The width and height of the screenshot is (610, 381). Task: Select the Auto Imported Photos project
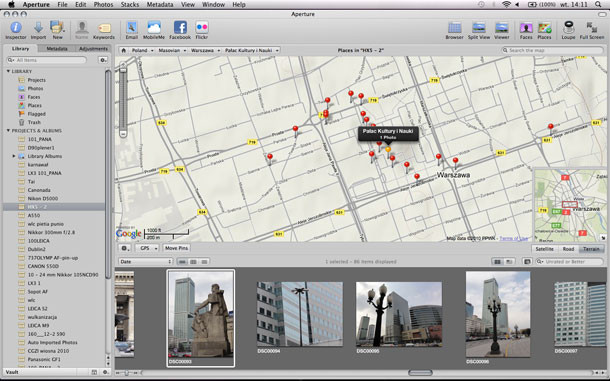coord(52,342)
